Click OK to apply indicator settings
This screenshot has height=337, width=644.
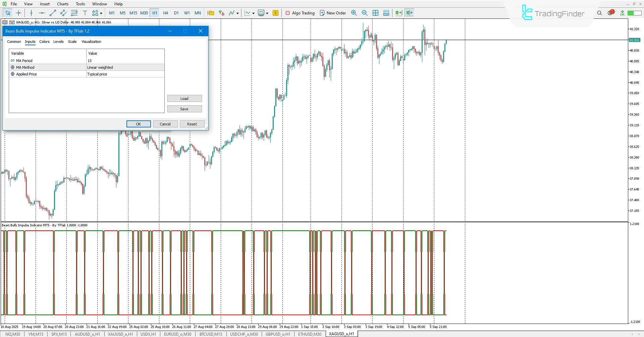point(139,124)
